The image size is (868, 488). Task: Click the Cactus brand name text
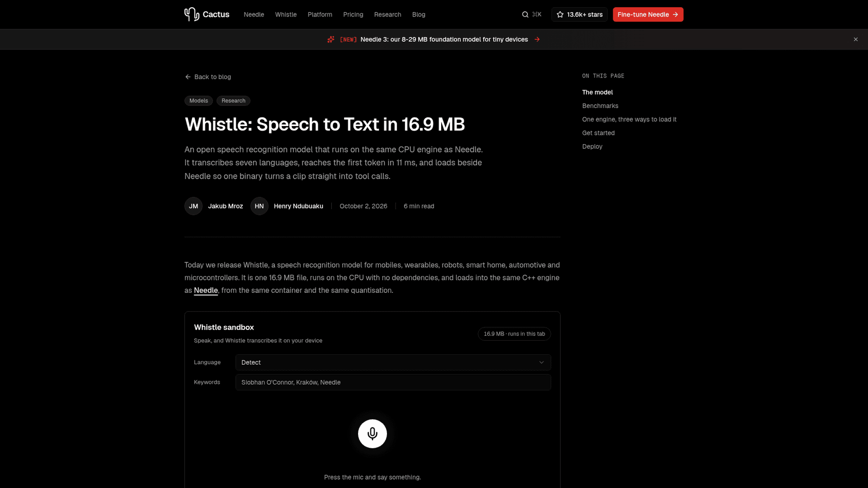216,14
